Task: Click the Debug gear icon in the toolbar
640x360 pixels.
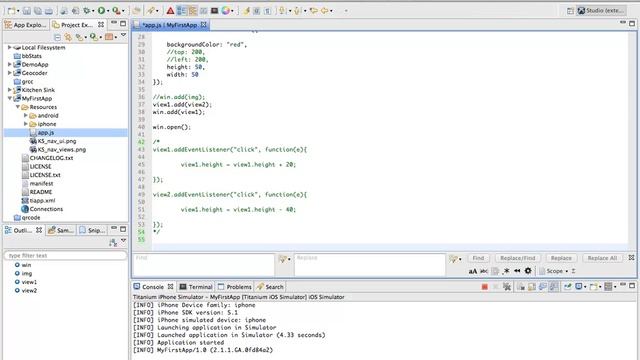Action: (87, 11)
